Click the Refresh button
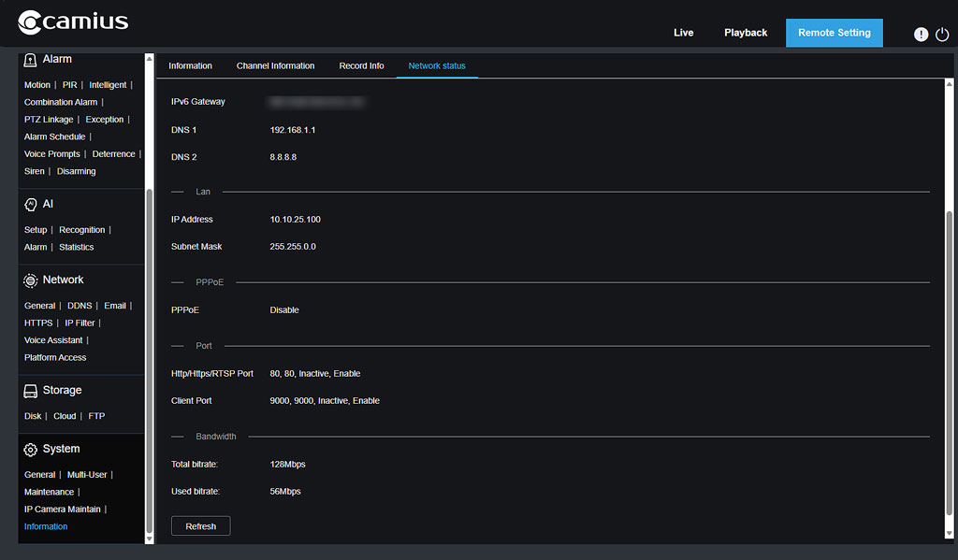 point(200,525)
